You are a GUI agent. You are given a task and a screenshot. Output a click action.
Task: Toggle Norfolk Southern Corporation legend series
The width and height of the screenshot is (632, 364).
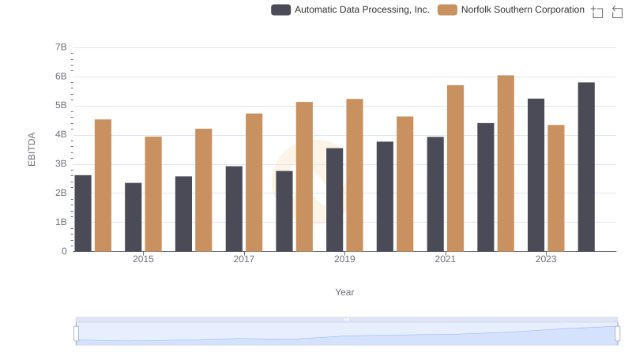click(x=511, y=9)
